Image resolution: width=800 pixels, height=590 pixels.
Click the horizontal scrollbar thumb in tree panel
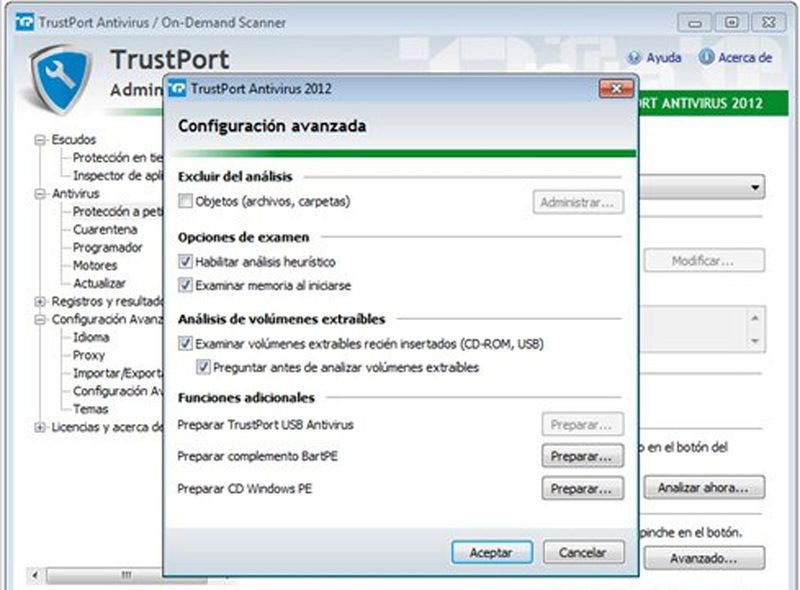coord(127,576)
